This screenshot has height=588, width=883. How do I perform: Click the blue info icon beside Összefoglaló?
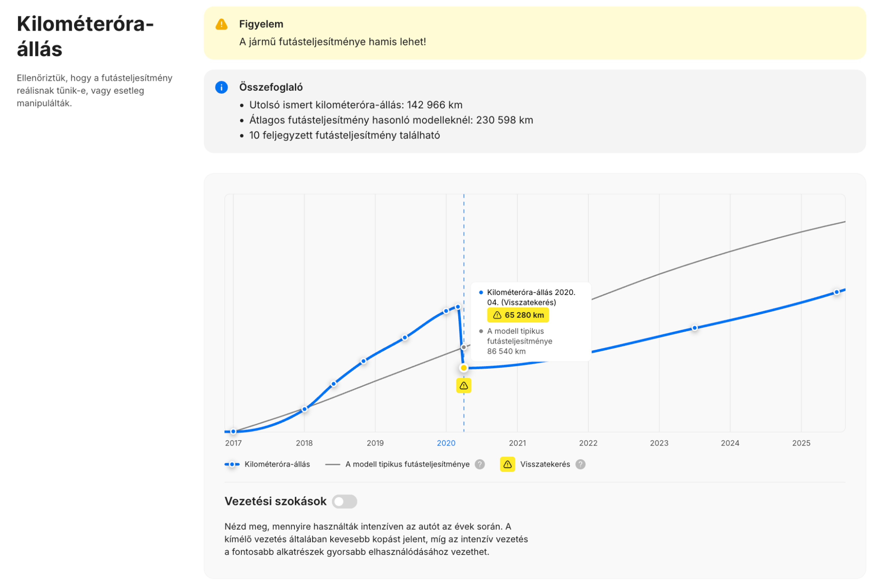pos(221,87)
